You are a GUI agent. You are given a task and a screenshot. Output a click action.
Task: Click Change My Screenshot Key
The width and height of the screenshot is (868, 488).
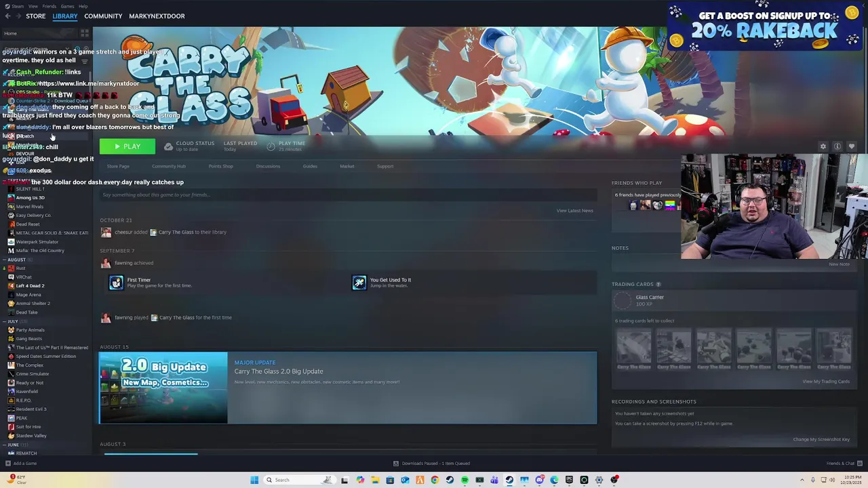(x=821, y=439)
